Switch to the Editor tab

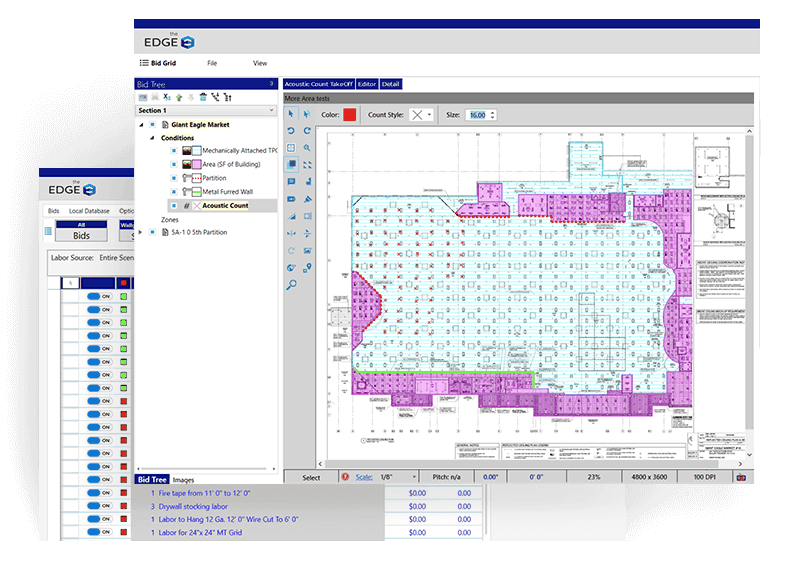367,84
